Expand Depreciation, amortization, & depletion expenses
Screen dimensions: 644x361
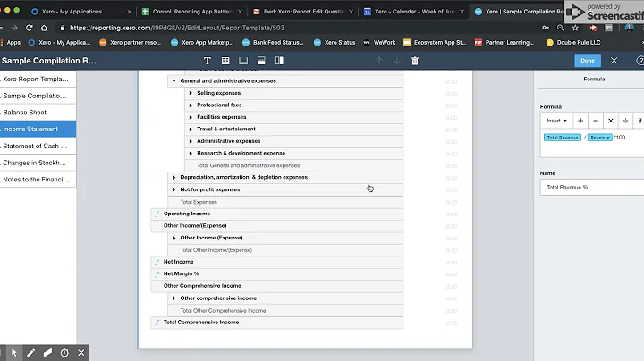coord(174,177)
